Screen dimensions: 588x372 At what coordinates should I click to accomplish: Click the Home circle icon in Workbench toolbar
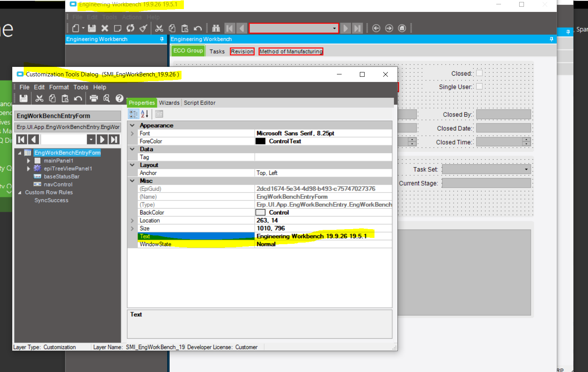coord(402,28)
